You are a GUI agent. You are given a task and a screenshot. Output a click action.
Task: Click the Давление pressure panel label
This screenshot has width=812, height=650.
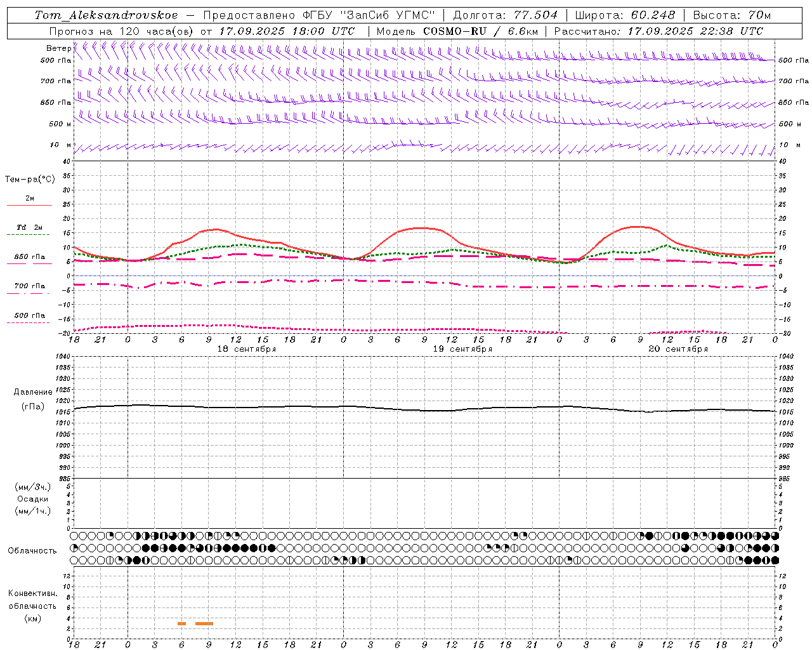33,392
